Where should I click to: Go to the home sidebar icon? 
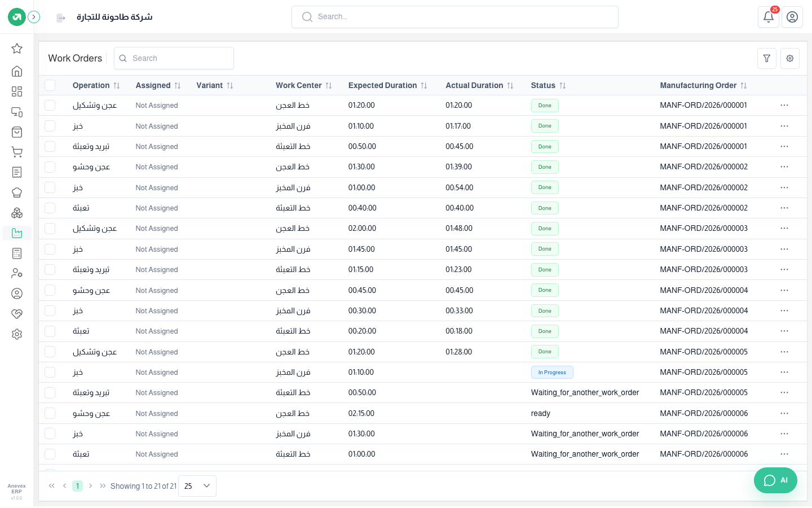point(17,71)
